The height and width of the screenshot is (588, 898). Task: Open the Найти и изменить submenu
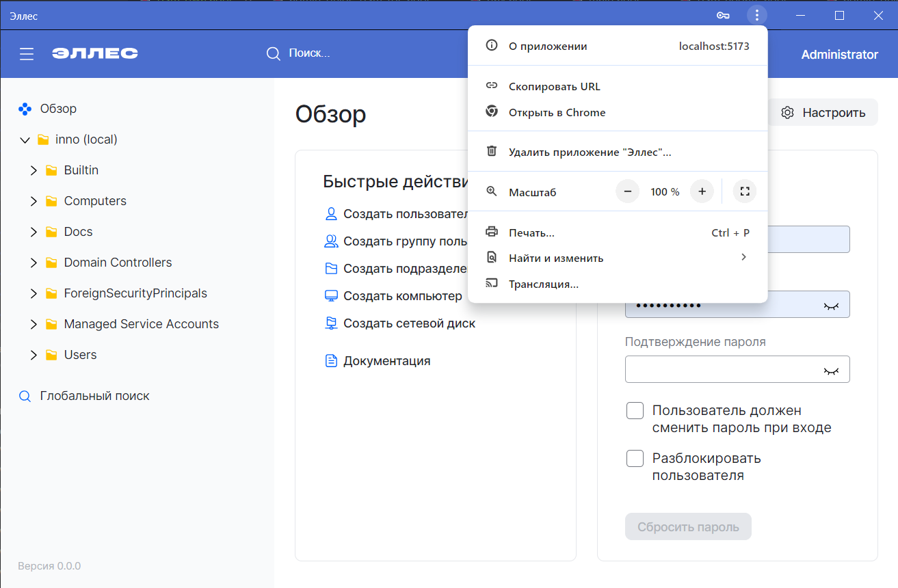tap(556, 258)
